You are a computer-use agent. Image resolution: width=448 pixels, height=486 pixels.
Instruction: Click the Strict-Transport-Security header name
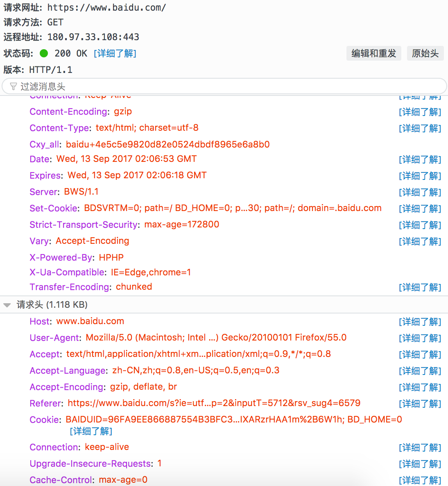pyautogui.click(x=84, y=225)
